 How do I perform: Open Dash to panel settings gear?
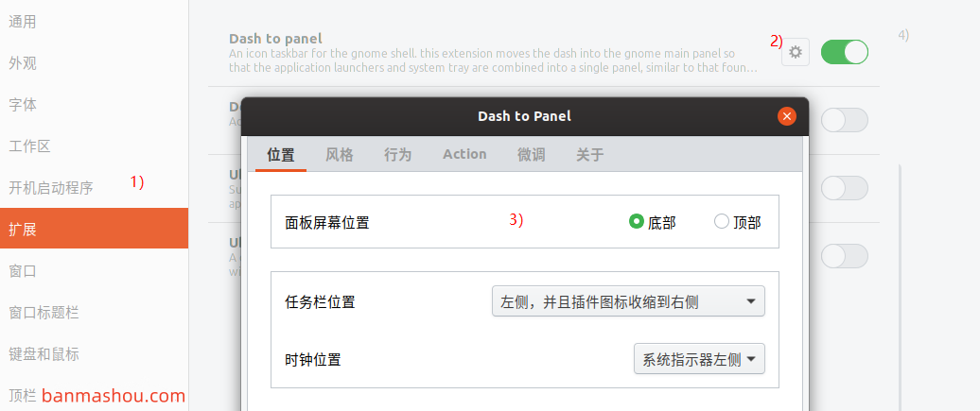(795, 53)
